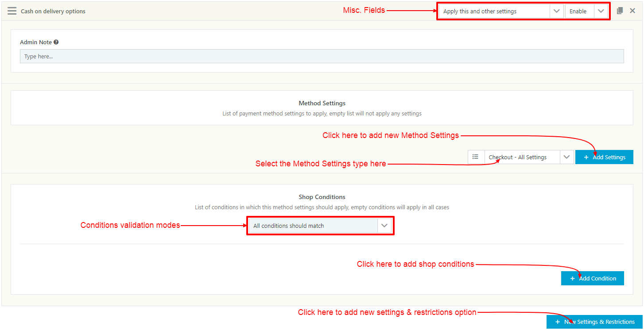Click the 'List of conditions in which' description
644x330 pixels.
[x=322, y=207]
